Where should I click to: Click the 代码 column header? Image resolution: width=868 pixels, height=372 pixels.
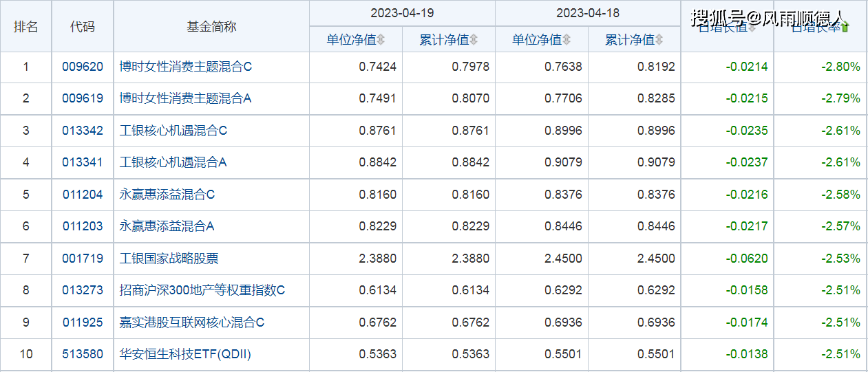click(x=83, y=26)
